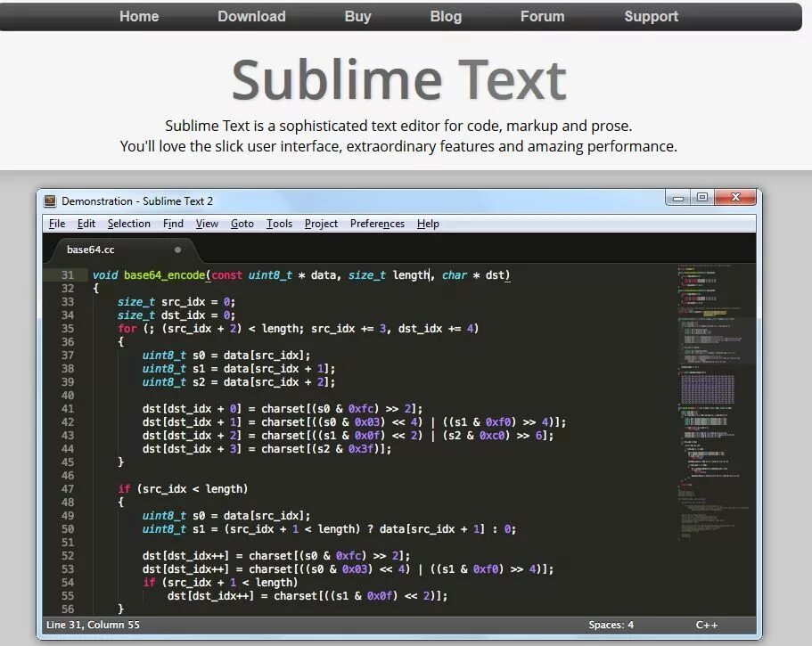Click the code minimap on the right
Viewport: 812px width, 646px height.
coord(715,404)
